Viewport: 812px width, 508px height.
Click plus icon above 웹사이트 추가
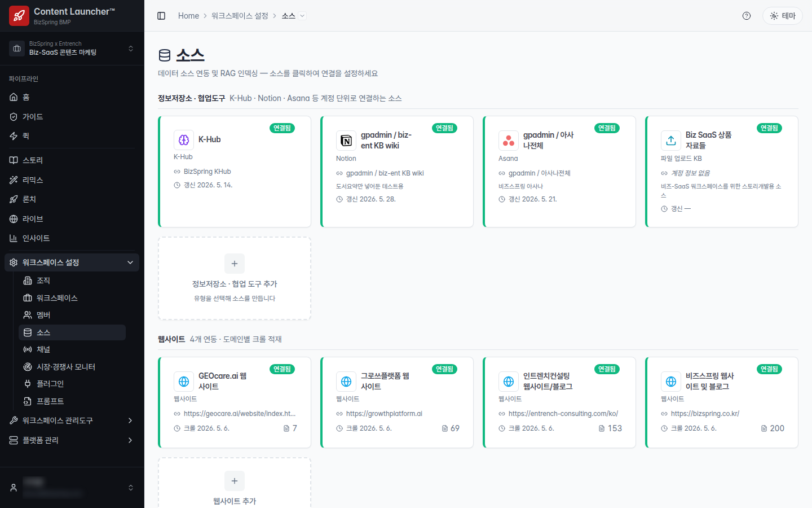click(x=235, y=481)
